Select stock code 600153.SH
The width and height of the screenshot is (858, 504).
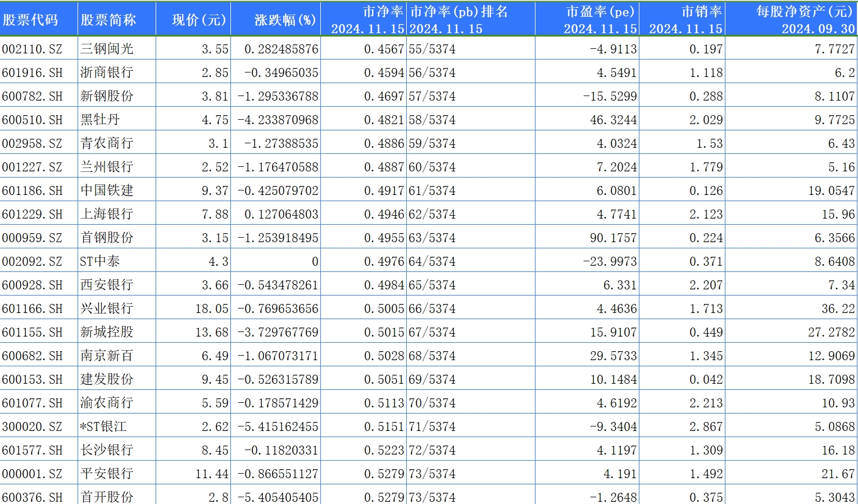pyautogui.click(x=32, y=380)
